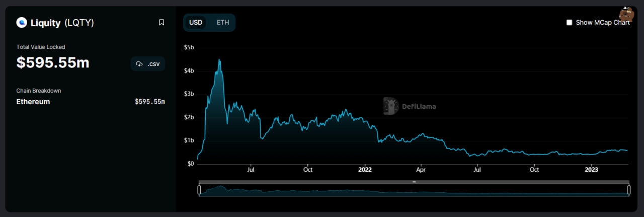Click the $4b y-axis label
This screenshot has height=217, width=644.
click(189, 70)
